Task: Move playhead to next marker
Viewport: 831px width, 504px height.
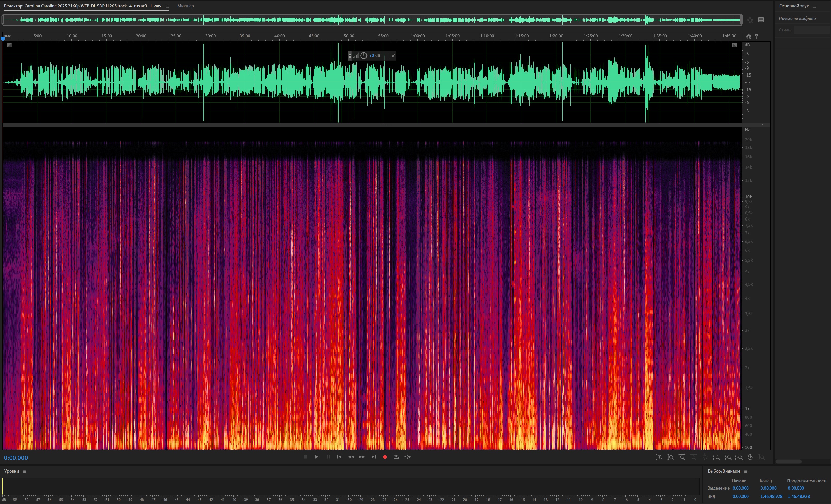Action: tap(373, 457)
